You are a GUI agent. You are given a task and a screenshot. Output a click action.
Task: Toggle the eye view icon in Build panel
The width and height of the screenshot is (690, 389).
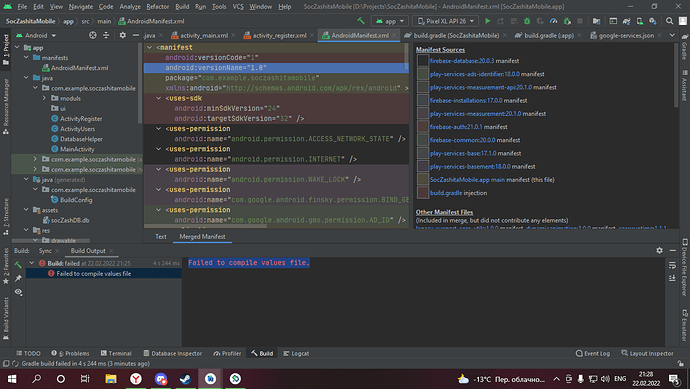coord(18,292)
